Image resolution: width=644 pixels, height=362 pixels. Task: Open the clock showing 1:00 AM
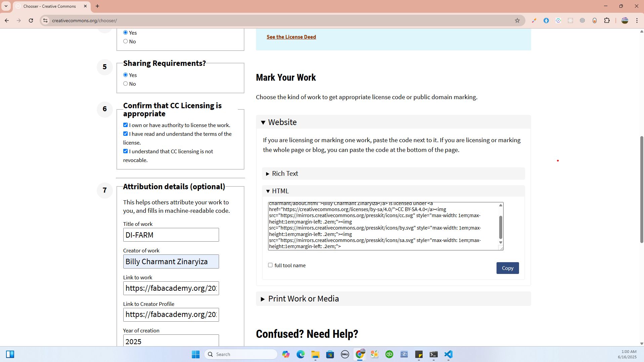(x=627, y=354)
